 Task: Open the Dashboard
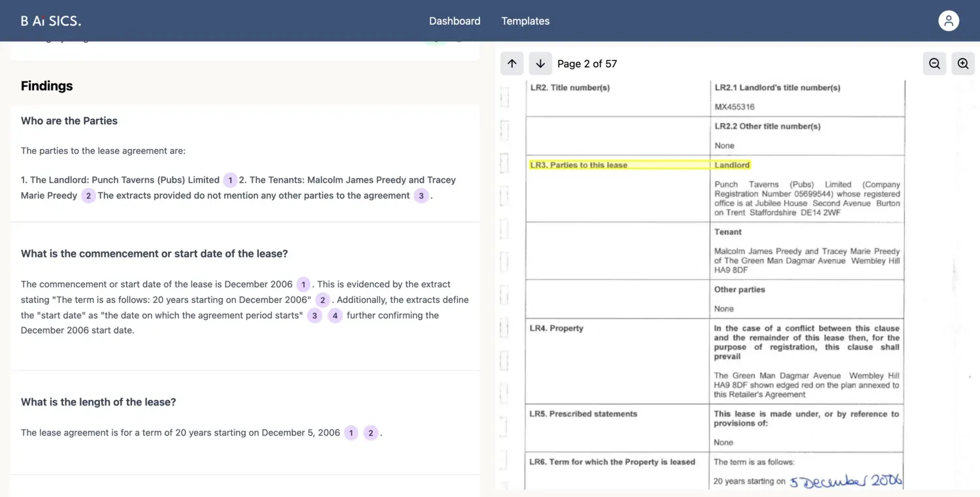(x=455, y=21)
